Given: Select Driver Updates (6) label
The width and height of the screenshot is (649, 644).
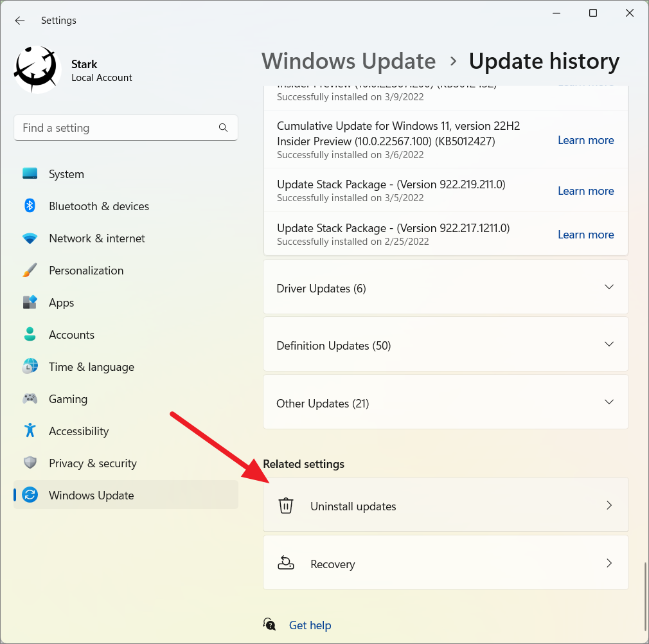Looking at the screenshot, I should (x=321, y=289).
